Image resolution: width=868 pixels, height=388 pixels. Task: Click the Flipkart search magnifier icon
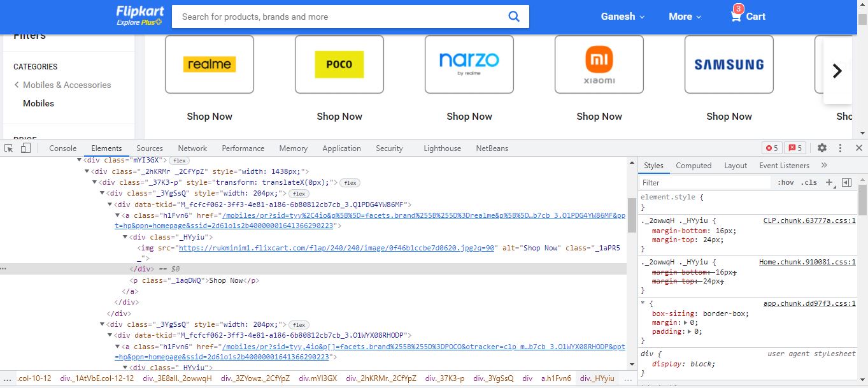click(514, 17)
